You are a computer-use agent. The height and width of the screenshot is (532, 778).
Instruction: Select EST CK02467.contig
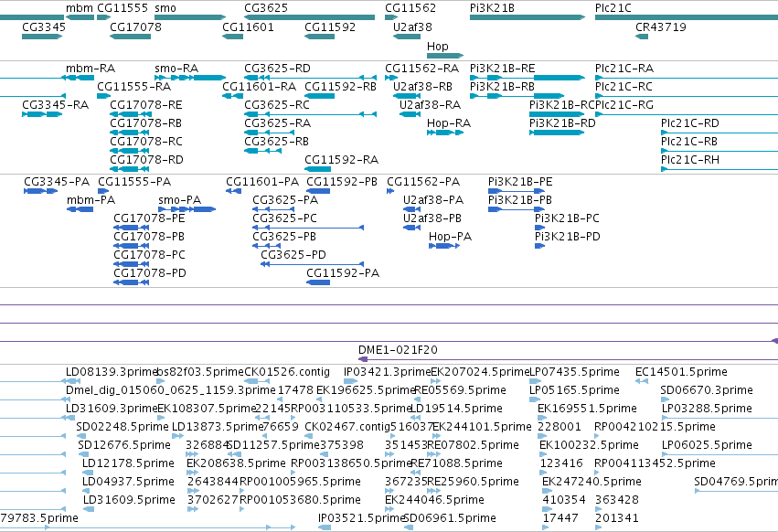coord(346,427)
